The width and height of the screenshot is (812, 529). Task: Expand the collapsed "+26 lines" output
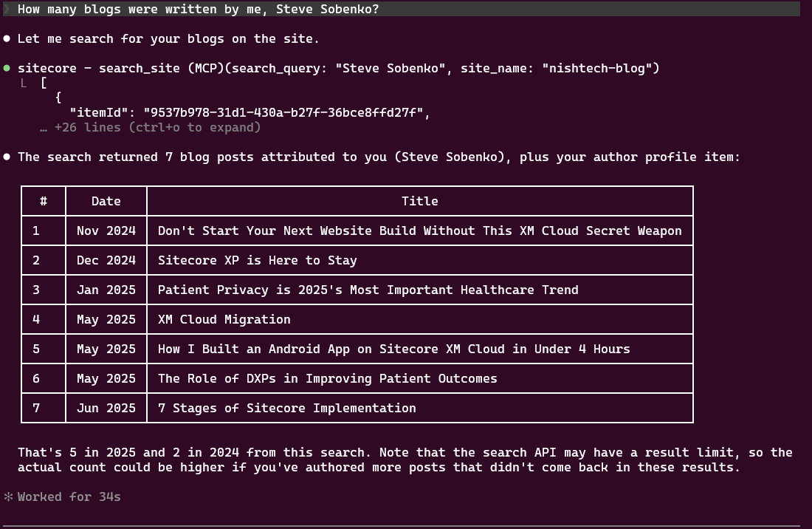pyautogui.click(x=157, y=127)
